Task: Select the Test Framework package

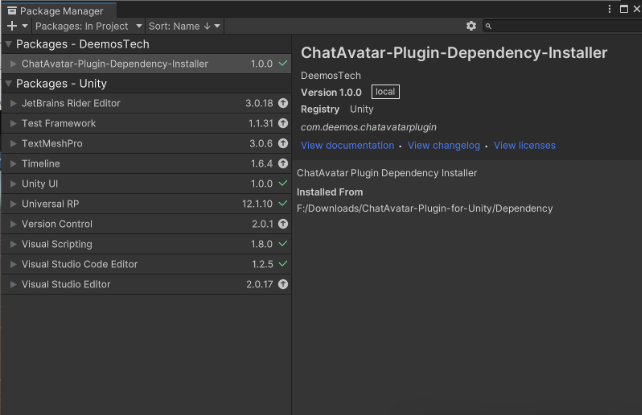Action: coord(146,123)
